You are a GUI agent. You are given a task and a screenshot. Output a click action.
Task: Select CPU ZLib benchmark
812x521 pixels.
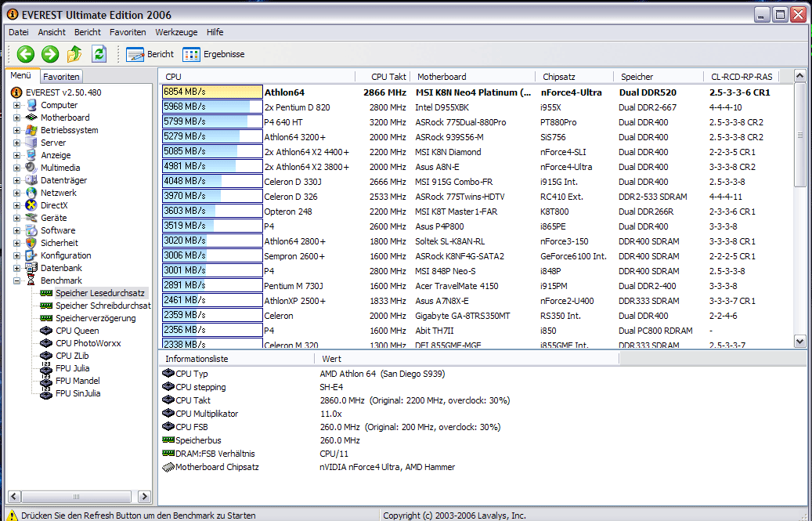[x=73, y=356]
